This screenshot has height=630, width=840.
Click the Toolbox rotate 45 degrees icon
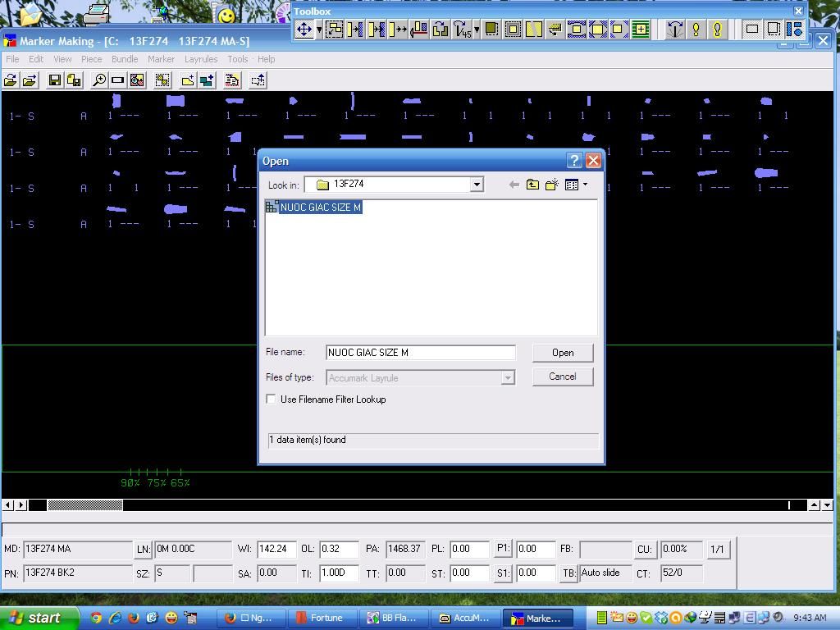point(461,29)
